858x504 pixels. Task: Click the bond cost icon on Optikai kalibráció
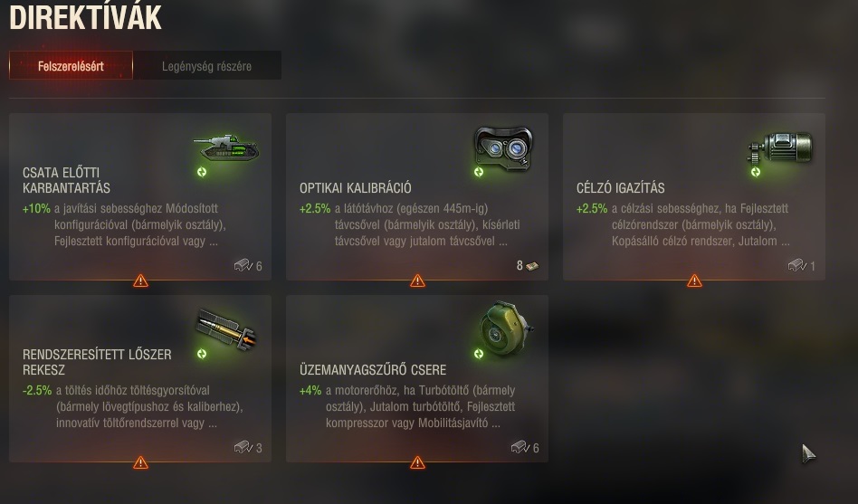(532, 266)
